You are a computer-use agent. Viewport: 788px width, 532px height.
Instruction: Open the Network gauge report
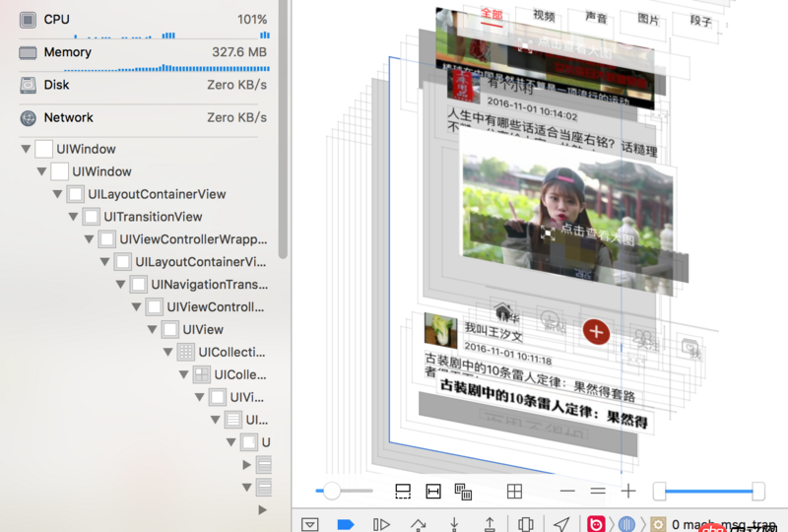coord(143,117)
